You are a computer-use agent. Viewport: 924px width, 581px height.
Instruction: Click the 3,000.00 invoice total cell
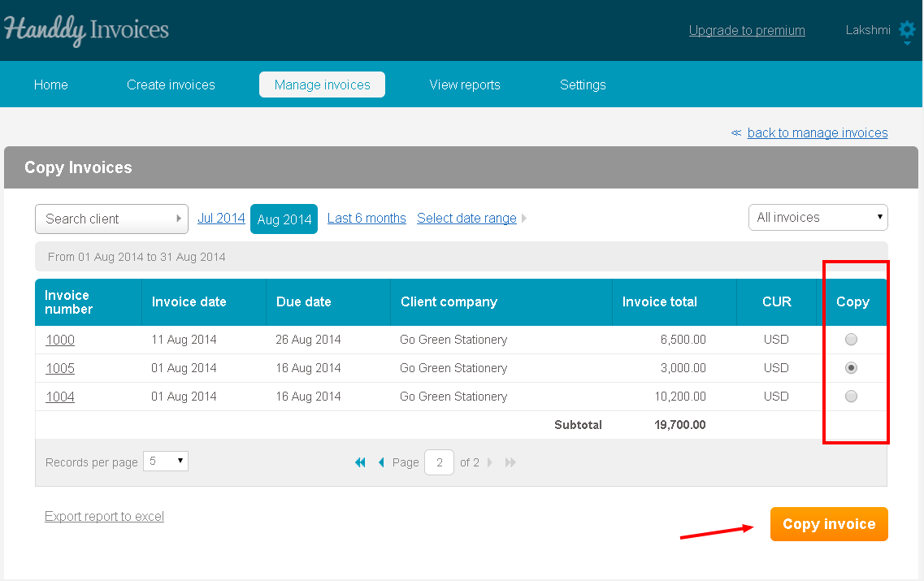[x=683, y=367]
